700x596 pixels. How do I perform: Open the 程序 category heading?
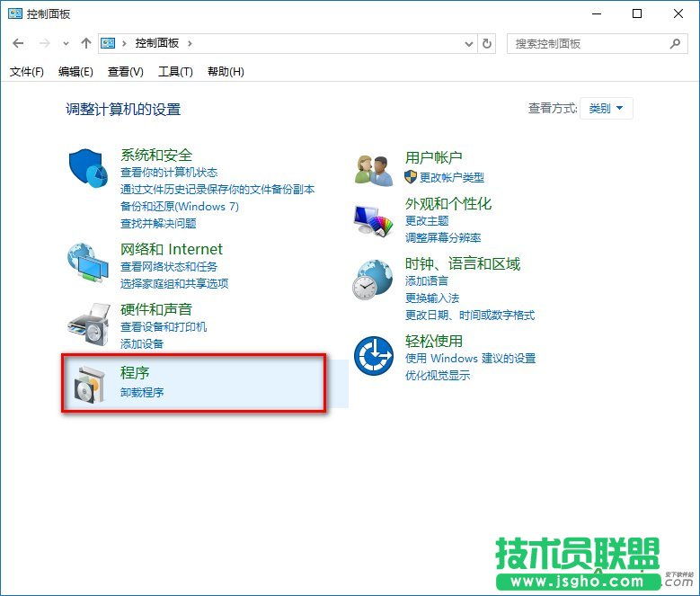135,373
